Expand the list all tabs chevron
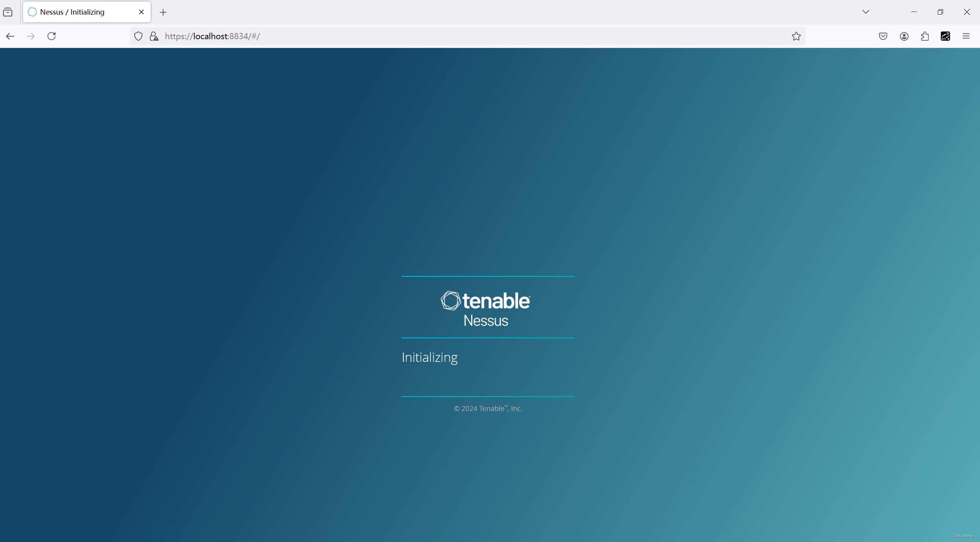 (865, 12)
